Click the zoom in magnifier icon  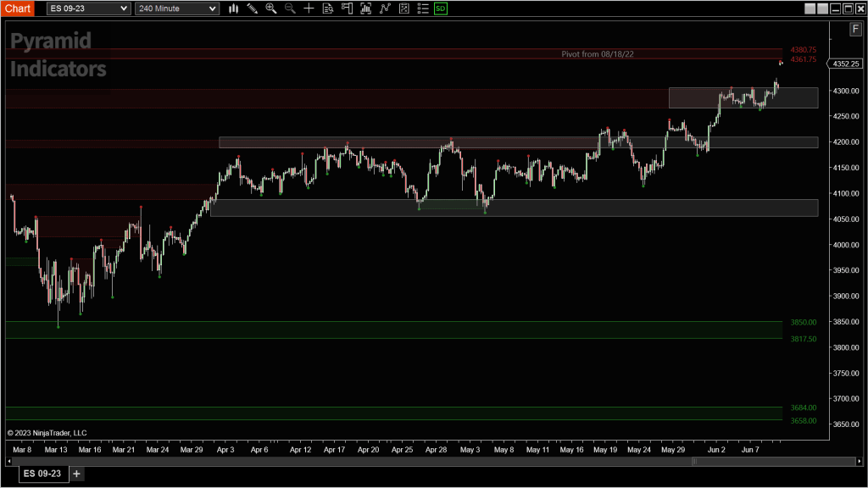click(271, 8)
